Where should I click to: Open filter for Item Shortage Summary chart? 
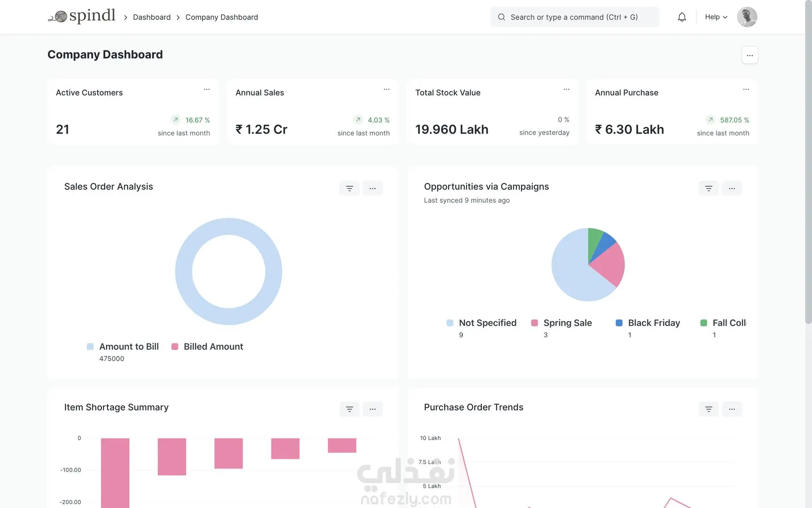coord(349,409)
